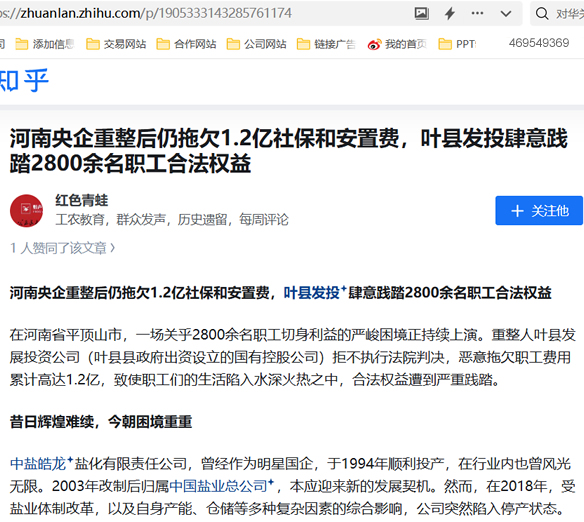584x522 pixels.
Task: Open the 公司网站 bookmark folder
Action: click(x=257, y=44)
